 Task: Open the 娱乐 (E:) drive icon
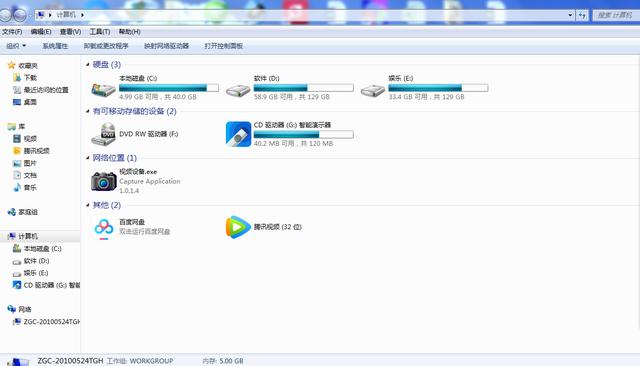(373, 90)
